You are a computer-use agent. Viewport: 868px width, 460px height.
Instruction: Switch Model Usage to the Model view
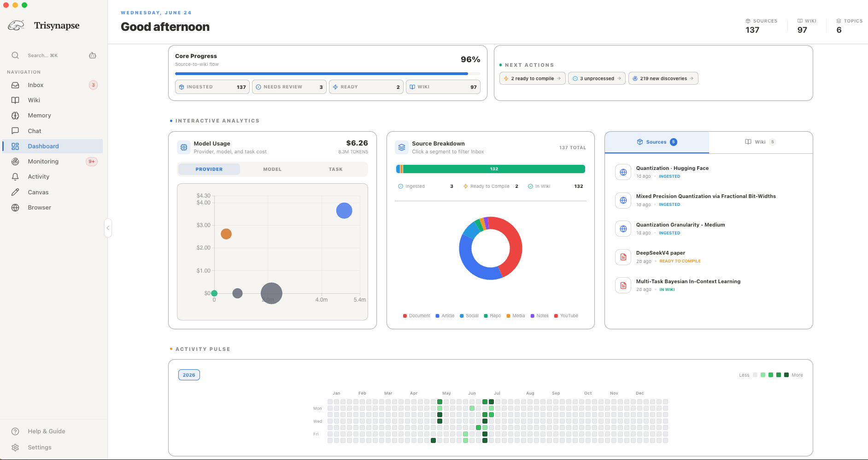[x=272, y=169]
